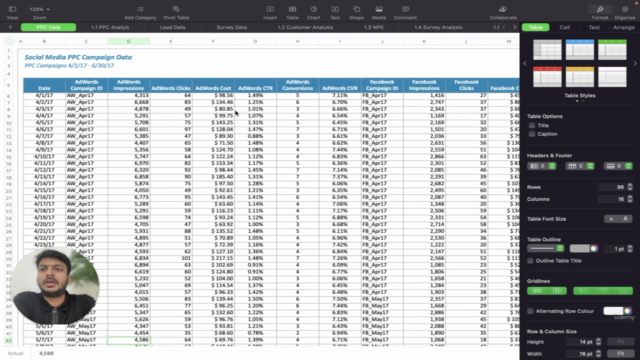Open the header columns count dropdown
This screenshot has width=640, height=360.
click(x=542, y=166)
